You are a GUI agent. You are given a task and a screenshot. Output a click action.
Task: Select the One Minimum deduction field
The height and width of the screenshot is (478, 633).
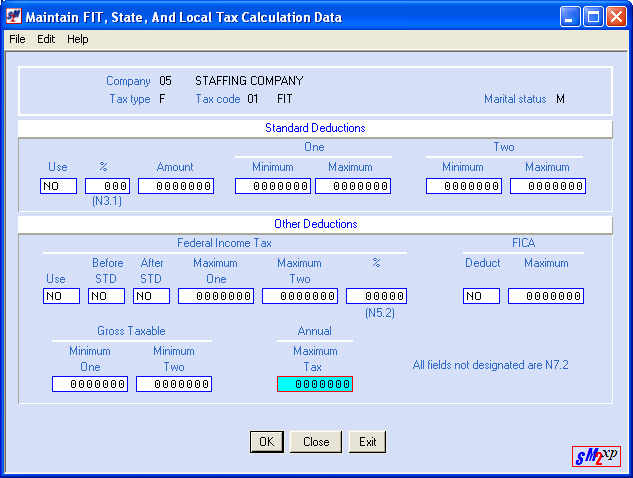coord(273,186)
